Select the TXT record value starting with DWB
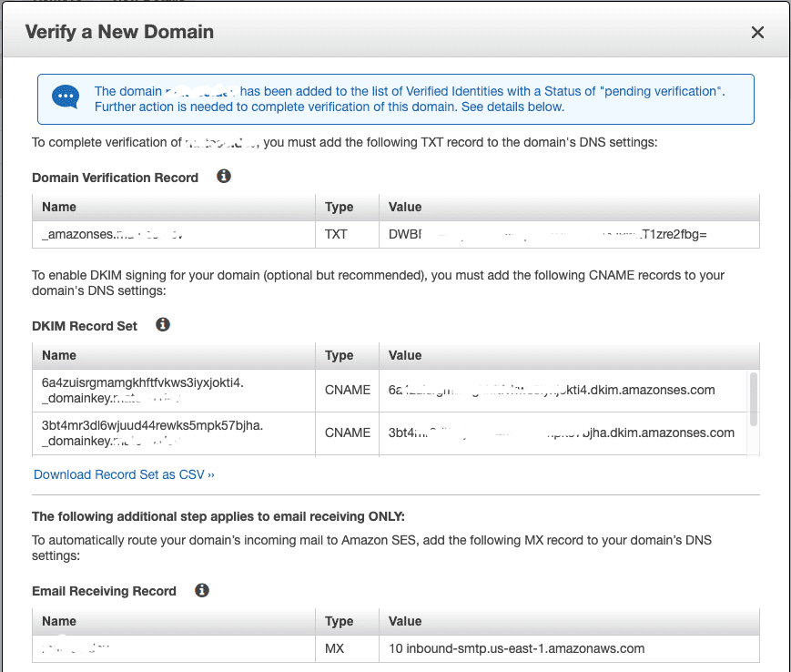791x672 pixels. (x=547, y=234)
